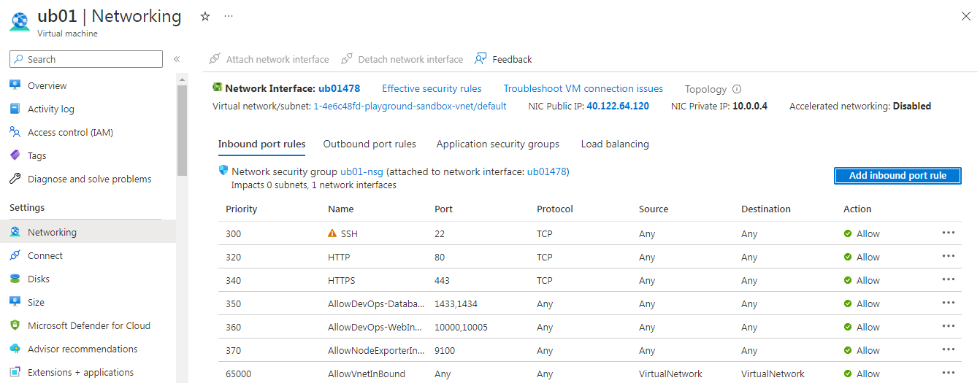Open the SSH rule ellipsis menu
The image size is (980, 383).
pos(949,233)
